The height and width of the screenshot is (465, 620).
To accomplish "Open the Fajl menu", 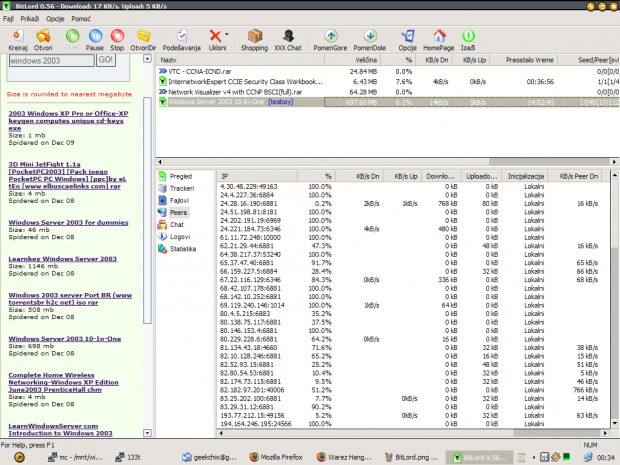I will point(8,19).
